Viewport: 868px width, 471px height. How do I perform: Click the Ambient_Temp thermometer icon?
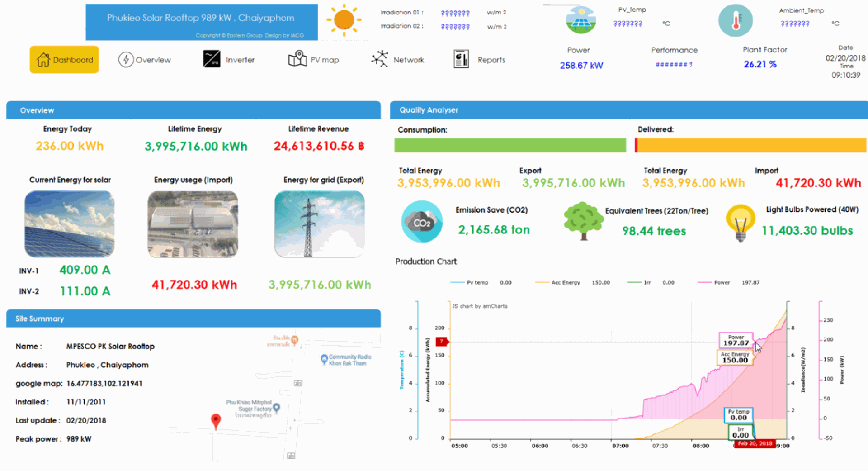tap(735, 20)
